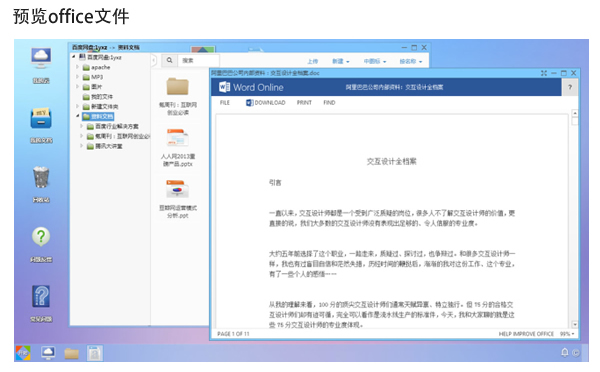Click FIND in Word Online toolbar
Image resolution: width=600 pixels, height=372 pixels.
click(x=329, y=103)
